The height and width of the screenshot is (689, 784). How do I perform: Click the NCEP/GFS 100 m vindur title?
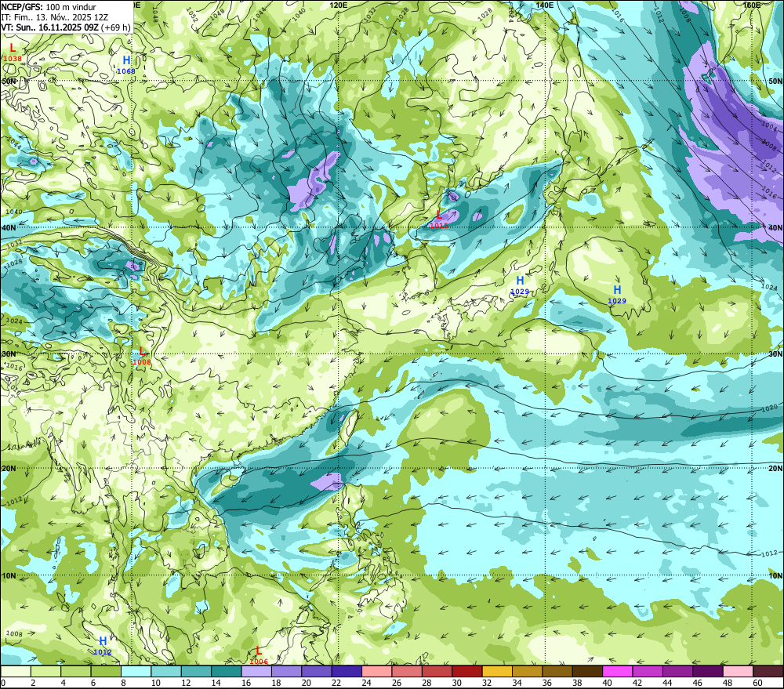49,7
